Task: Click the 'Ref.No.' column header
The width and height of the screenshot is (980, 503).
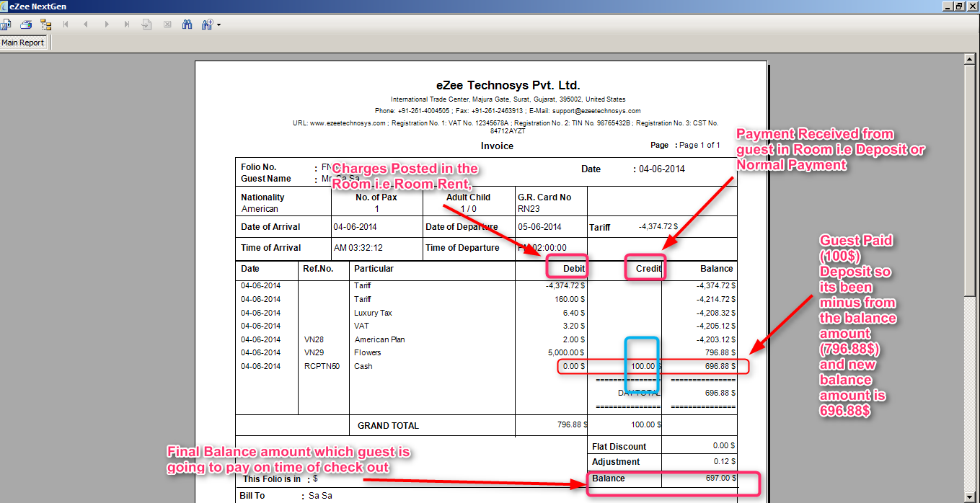Action: coord(318,268)
